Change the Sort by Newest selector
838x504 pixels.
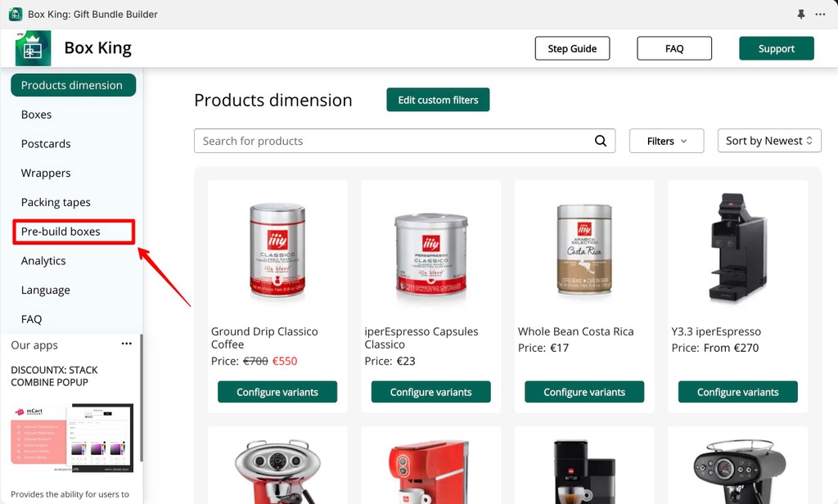click(769, 141)
